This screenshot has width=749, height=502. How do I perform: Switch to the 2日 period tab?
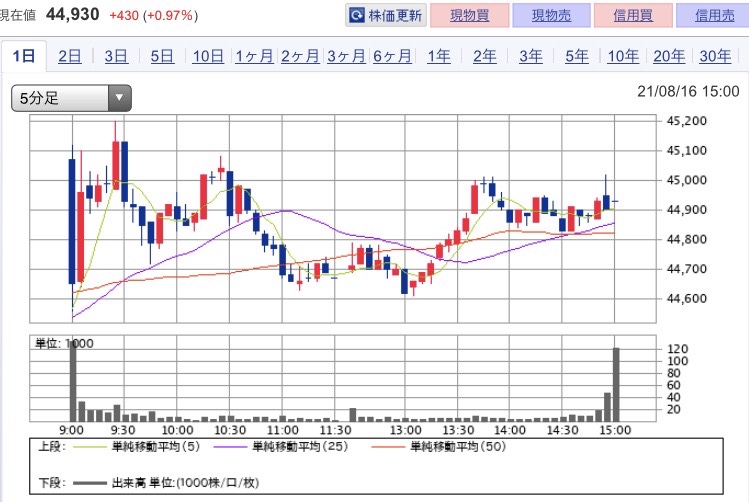(70, 56)
